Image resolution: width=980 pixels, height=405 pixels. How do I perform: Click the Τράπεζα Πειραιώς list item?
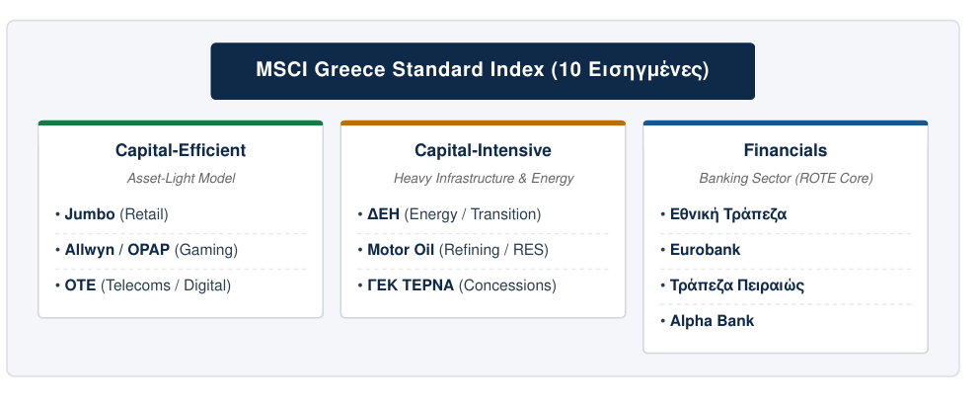coord(786,285)
